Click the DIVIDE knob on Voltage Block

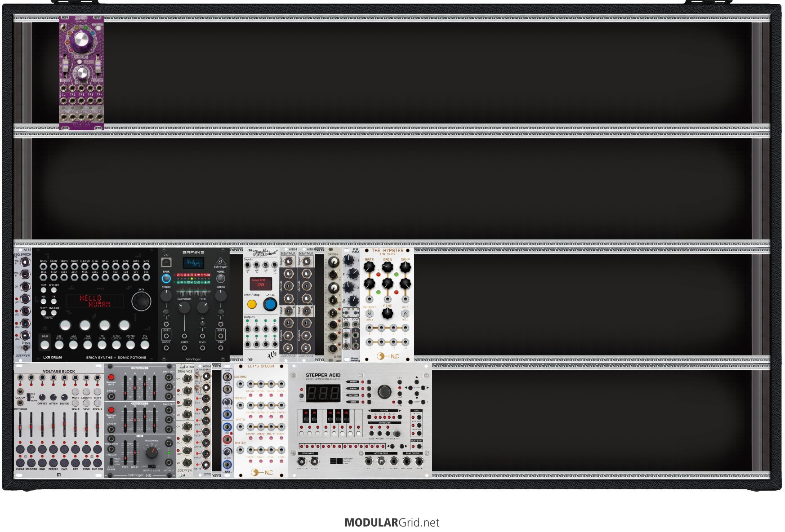click(x=64, y=398)
